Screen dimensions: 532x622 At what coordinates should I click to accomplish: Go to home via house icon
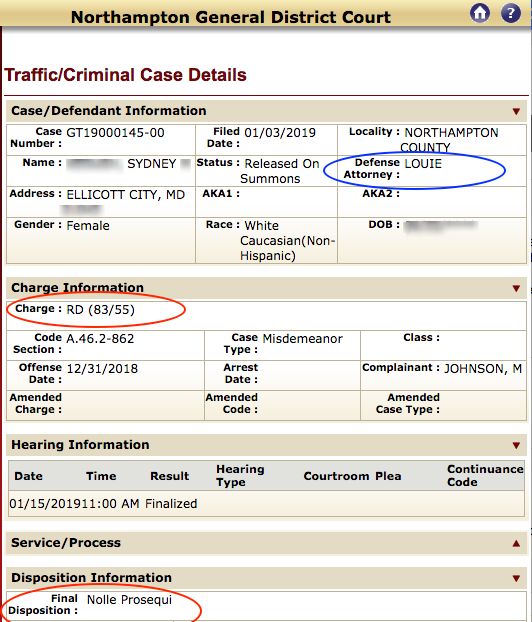[480, 13]
